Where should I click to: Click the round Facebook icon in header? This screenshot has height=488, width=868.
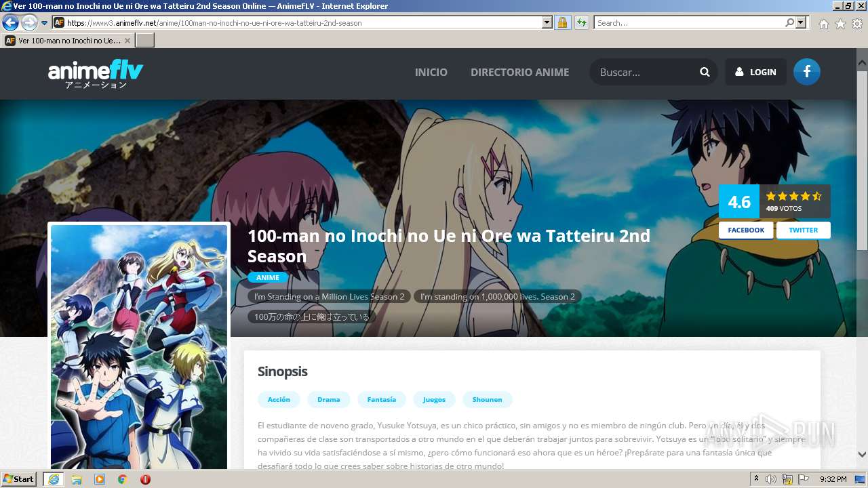pyautogui.click(x=806, y=72)
